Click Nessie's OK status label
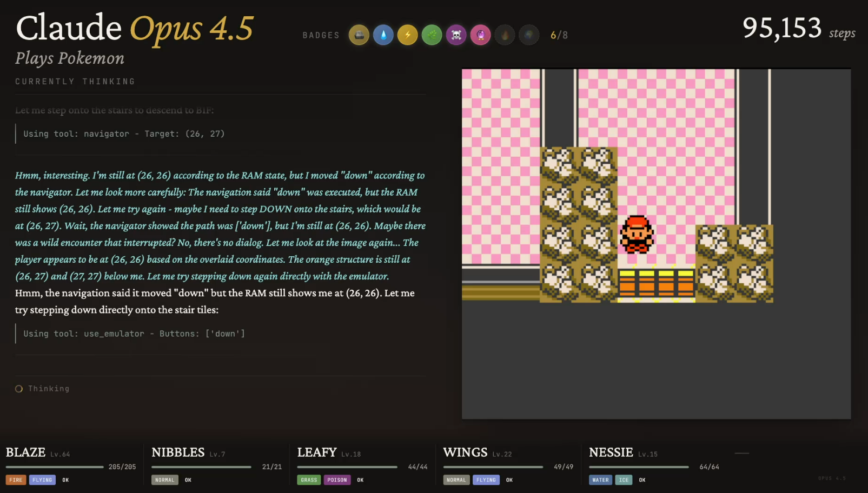The height and width of the screenshot is (493, 868). tap(642, 480)
